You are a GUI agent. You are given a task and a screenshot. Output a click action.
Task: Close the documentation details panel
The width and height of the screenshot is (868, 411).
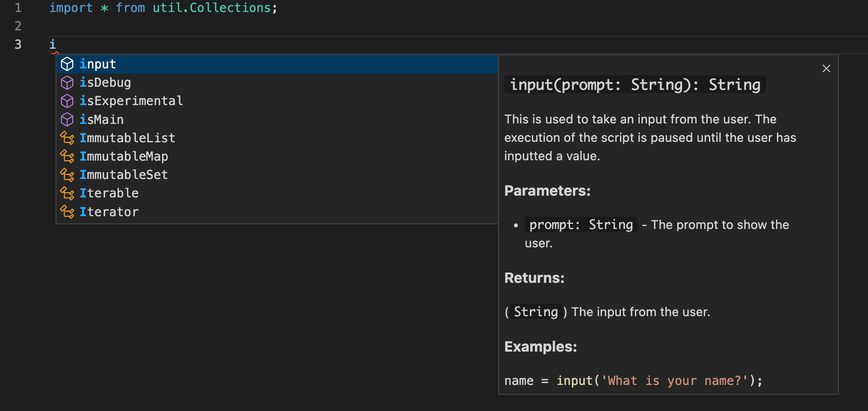(x=826, y=68)
